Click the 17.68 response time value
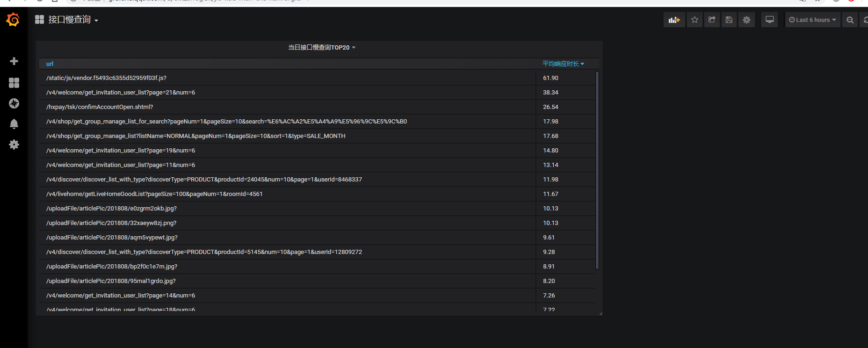 tap(550, 136)
